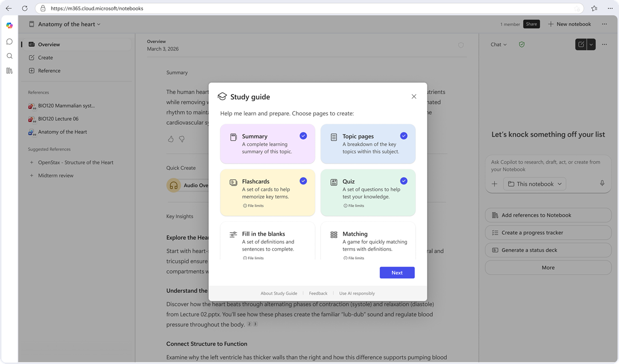Add suggested reference OpenStax plus icon
The height and width of the screenshot is (364, 619).
tap(31, 162)
